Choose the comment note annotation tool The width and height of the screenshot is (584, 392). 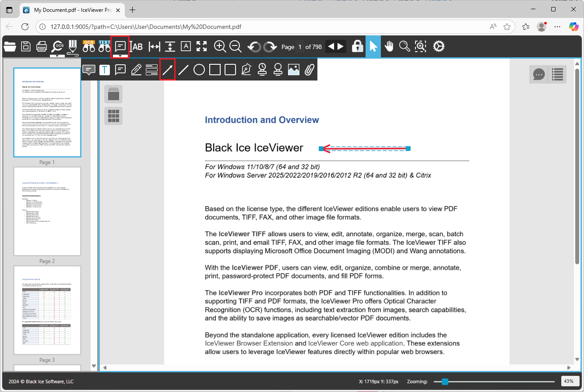click(x=89, y=70)
